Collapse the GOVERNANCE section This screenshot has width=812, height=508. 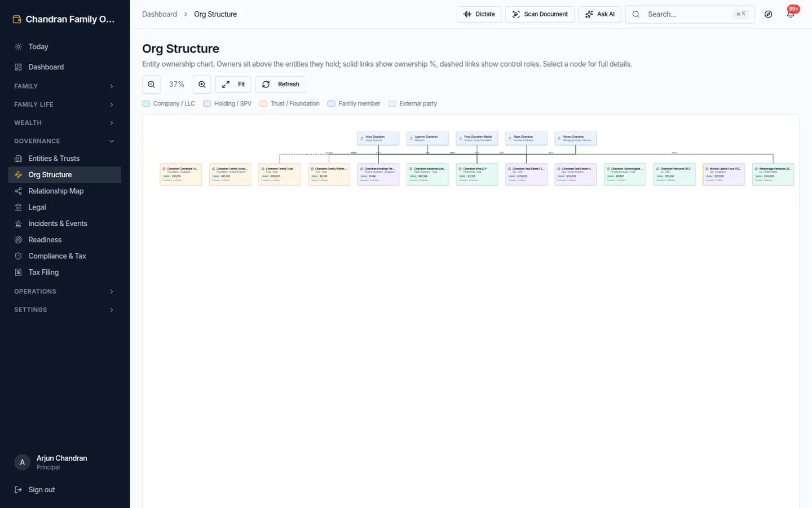(x=65, y=141)
